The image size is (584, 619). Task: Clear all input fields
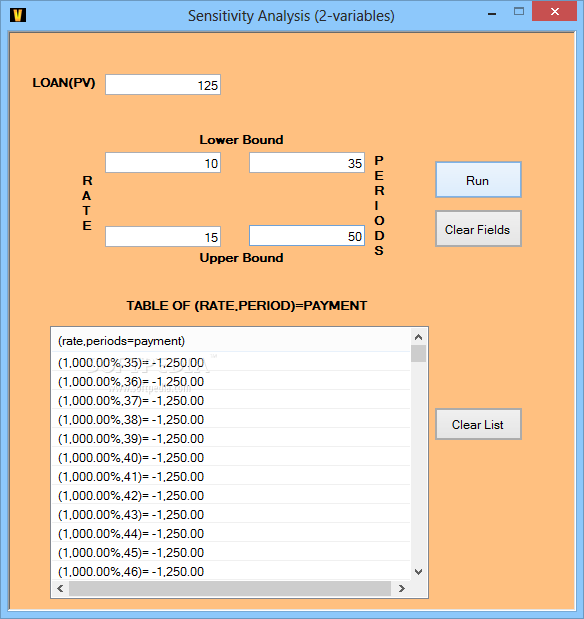pyautogui.click(x=478, y=229)
